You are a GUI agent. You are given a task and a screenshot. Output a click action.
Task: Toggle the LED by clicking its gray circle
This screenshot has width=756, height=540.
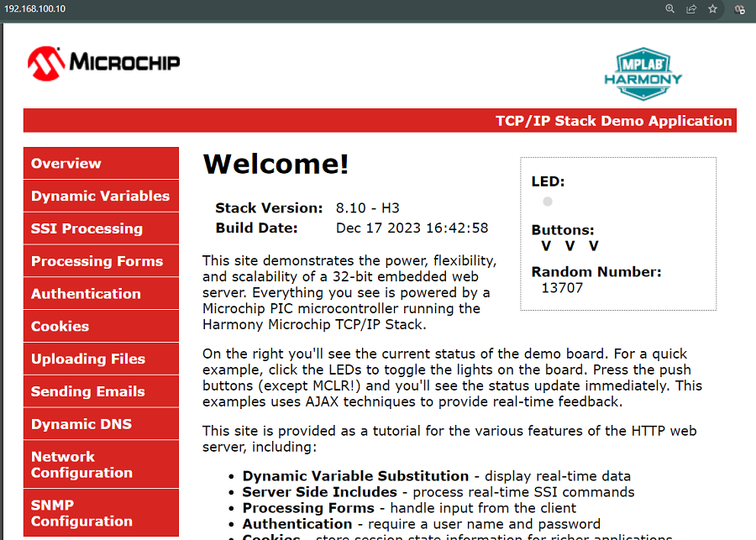click(x=547, y=201)
